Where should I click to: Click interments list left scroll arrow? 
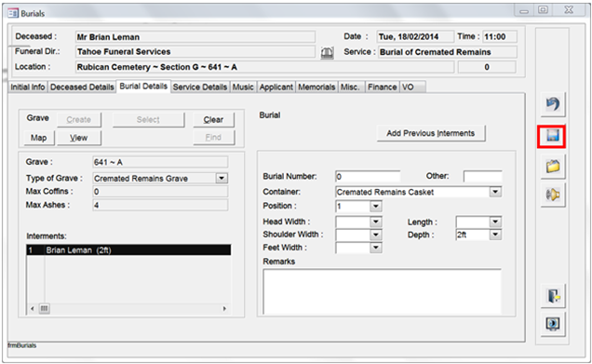tap(32, 308)
